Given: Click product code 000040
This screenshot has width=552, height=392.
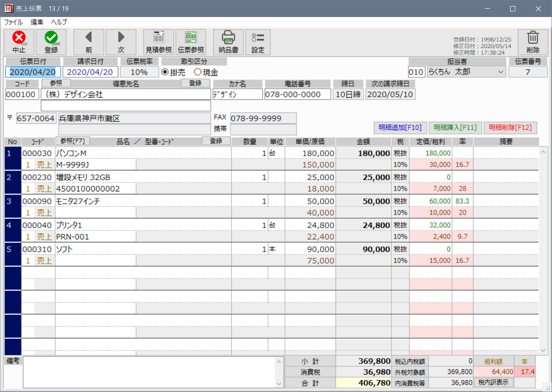Looking at the screenshot, I should pos(37,225).
